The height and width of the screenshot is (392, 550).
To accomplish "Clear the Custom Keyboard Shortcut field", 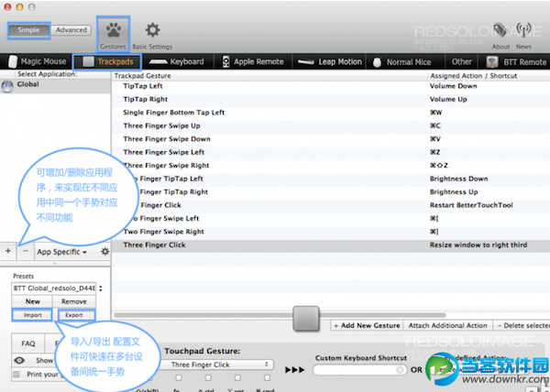I will click(400, 370).
